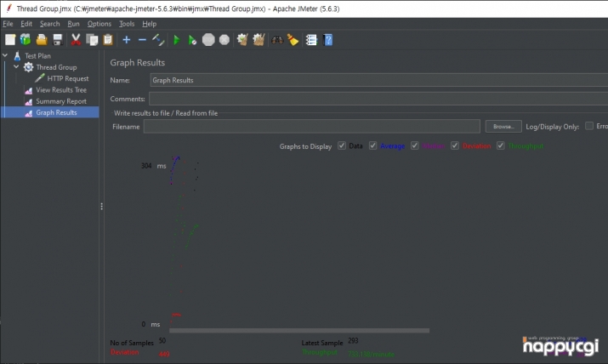Toggle the Errors log/display checkbox
The height and width of the screenshot is (364, 608).
589,126
